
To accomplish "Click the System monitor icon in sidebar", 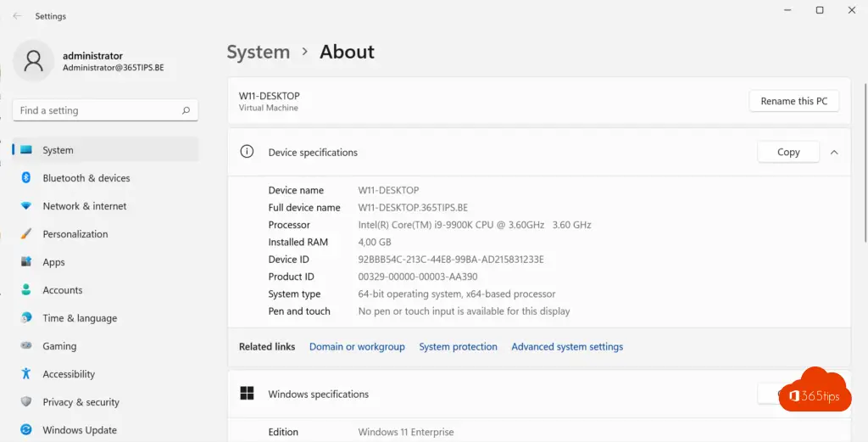I will coord(26,150).
